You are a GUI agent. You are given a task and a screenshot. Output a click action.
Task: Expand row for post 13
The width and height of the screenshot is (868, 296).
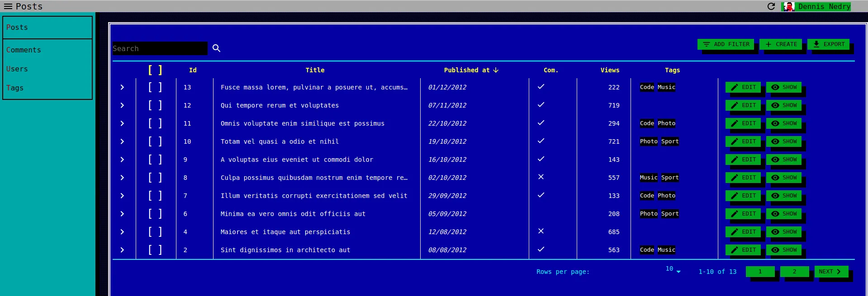coord(122,87)
